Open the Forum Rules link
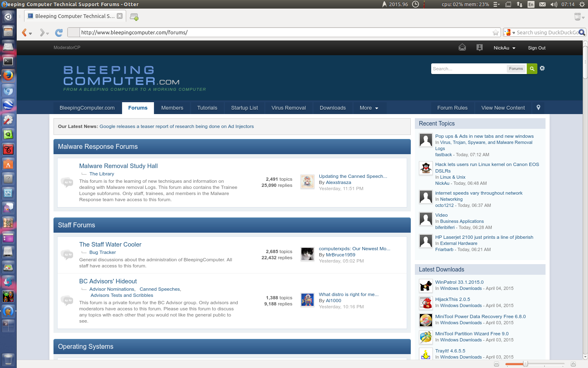The width and height of the screenshot is (588, 368). click(x=452, y=108)
